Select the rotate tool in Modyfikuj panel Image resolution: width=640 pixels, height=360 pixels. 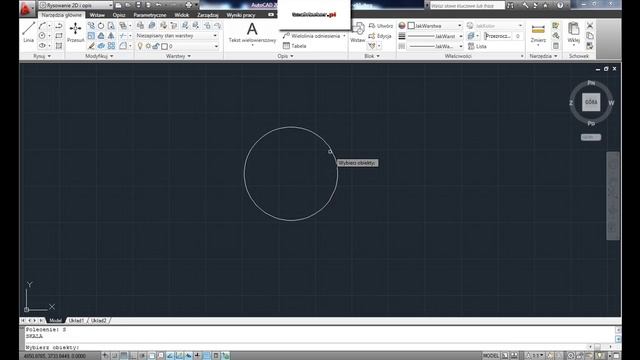coord(101,26)
